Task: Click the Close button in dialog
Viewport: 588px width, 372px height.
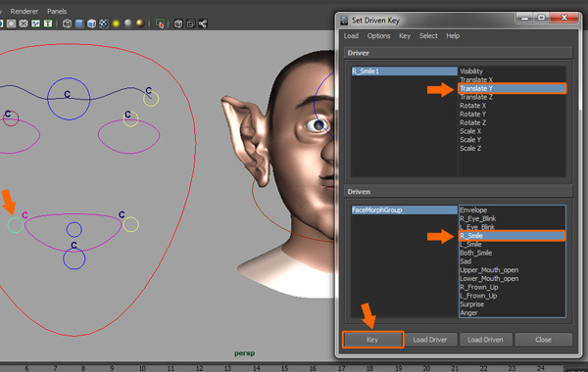Action: point(543,340)
